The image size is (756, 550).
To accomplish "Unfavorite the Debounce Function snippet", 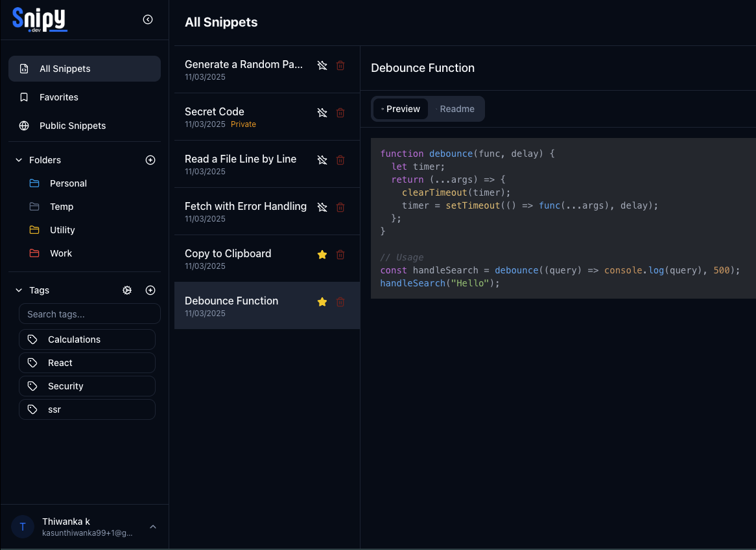I will [322, 302].
